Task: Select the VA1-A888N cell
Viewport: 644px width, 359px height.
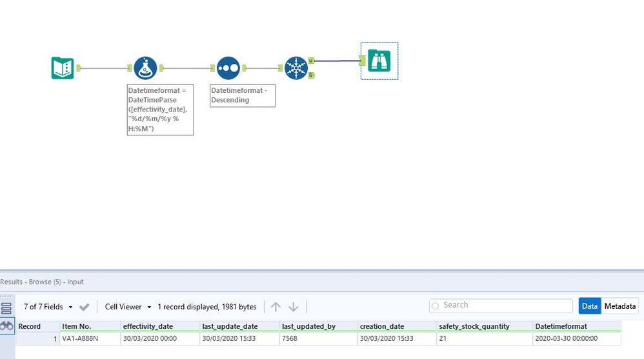Action: 90,338
